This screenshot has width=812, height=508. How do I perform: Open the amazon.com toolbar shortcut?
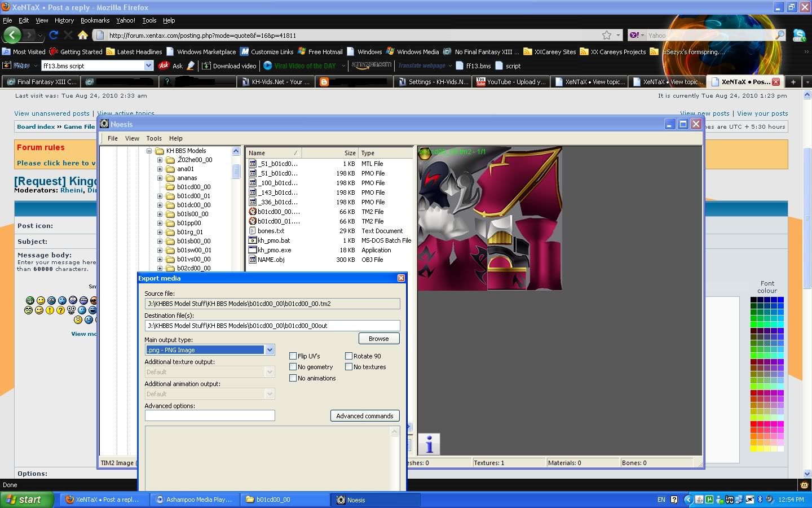pyautogui.click(x=372, y=65)
